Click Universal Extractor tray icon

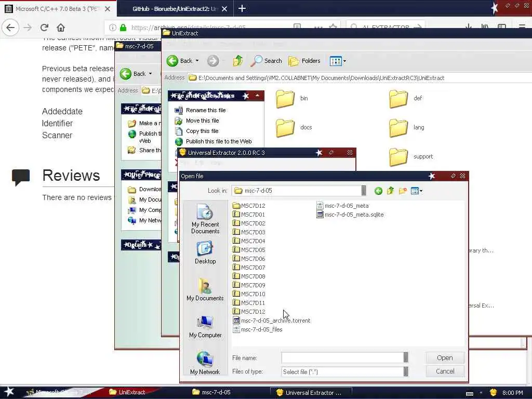pyautogui.click(x=493, y=393)
